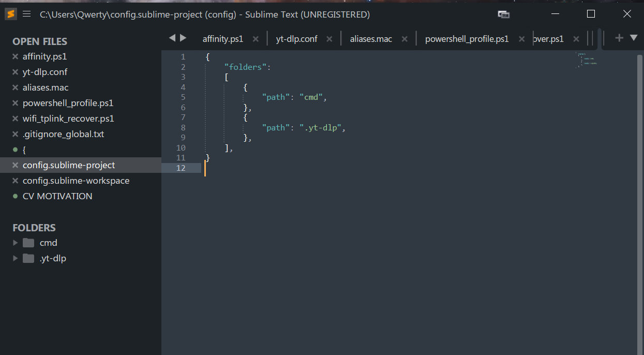Add a new tab with the plus icon
This screenshot has width=644, height=355.
pos(619,38)
